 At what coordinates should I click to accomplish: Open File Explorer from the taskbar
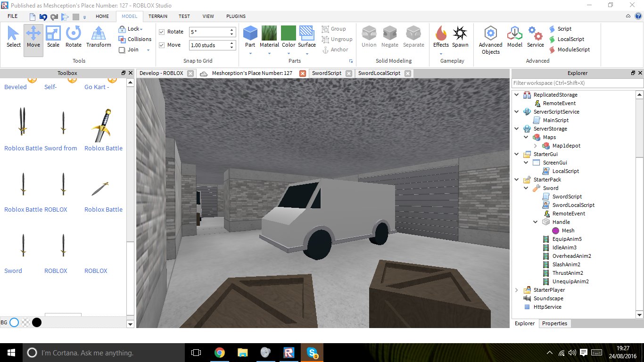point(242,353)
